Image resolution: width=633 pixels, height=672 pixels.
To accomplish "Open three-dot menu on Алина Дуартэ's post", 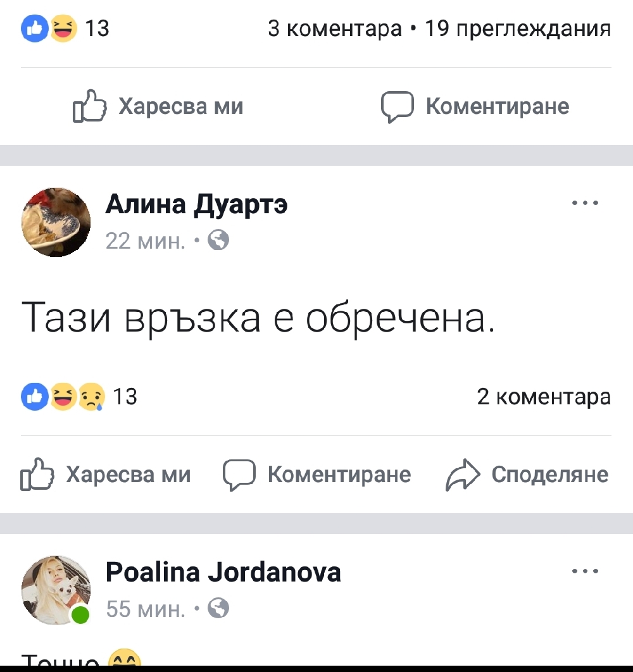I will pos(584,204).
